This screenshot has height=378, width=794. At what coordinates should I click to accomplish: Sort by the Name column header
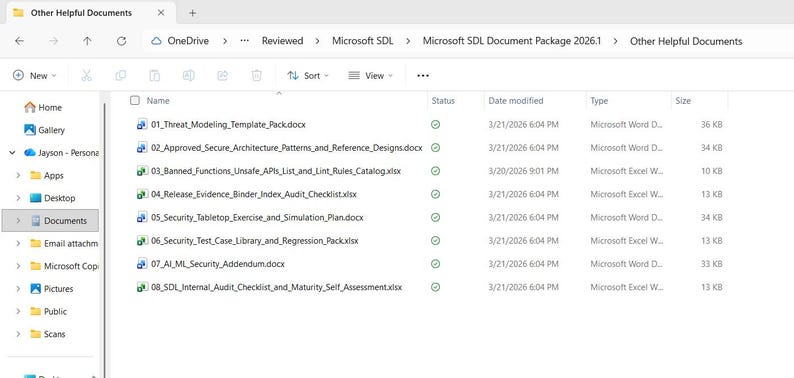coord(157,101)
